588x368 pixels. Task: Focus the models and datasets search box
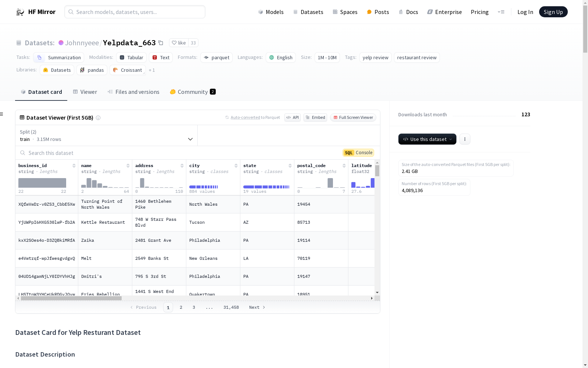[135, 12]
